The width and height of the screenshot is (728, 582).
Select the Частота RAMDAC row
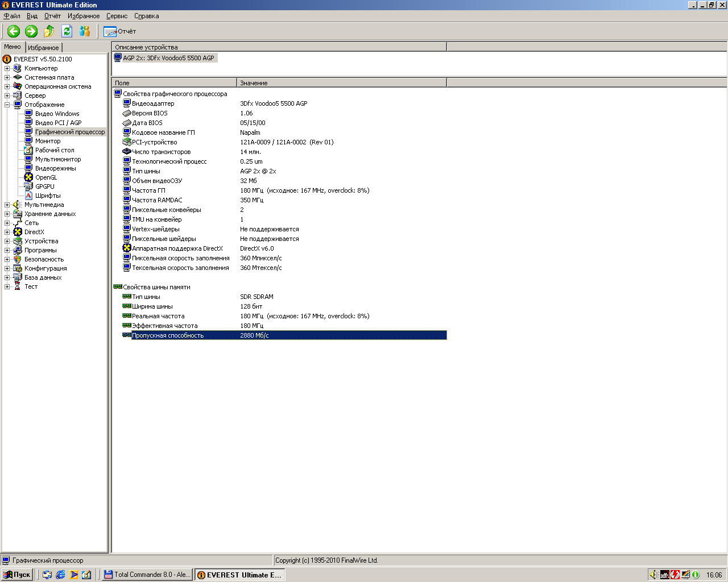279,200
